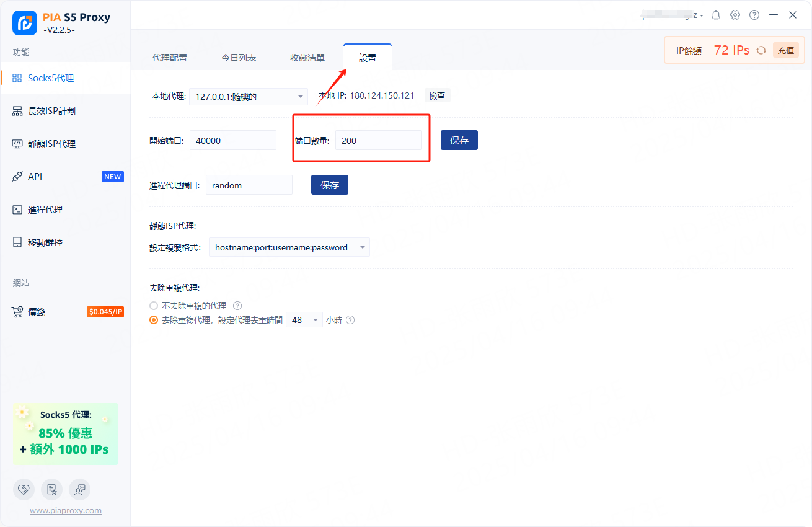Expand the 本地代理 127.0.0.1 dropdown
This screenshot has height=527, width=812.
pos(248,97)
